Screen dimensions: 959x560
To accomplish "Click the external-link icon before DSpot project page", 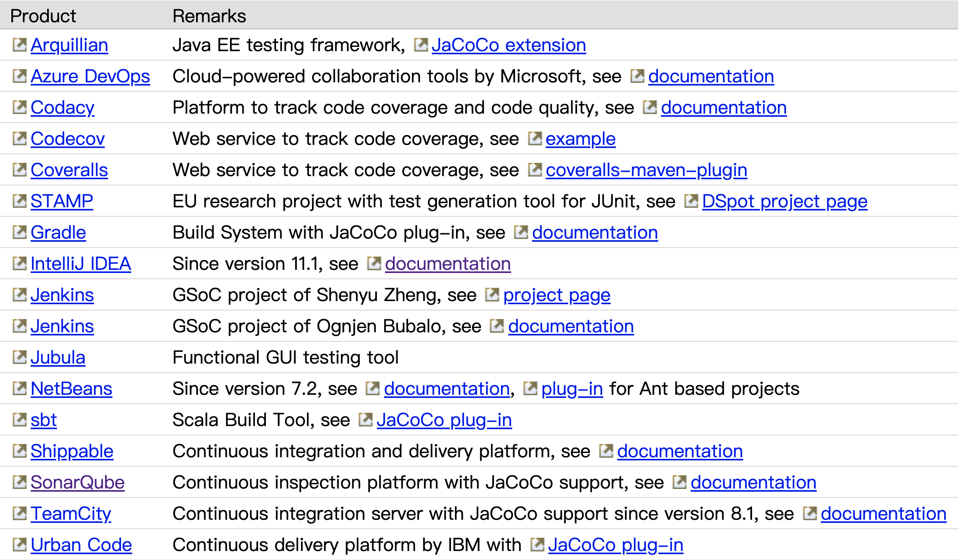I will pos(691,201).
